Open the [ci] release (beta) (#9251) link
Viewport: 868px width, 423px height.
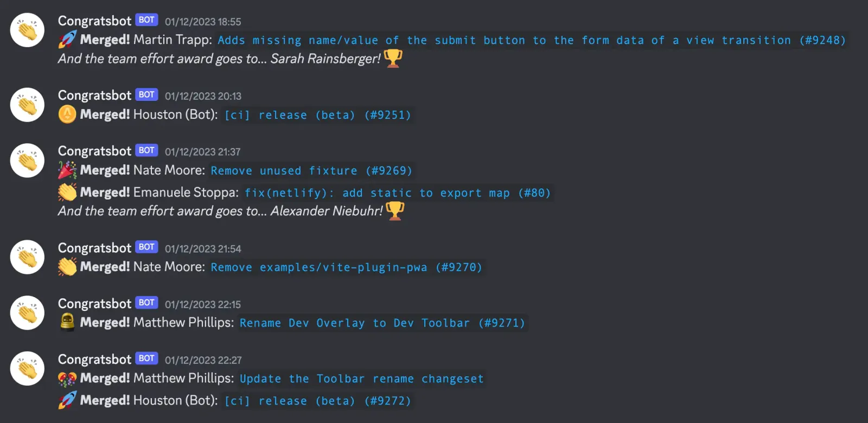(x=318, y=115)
